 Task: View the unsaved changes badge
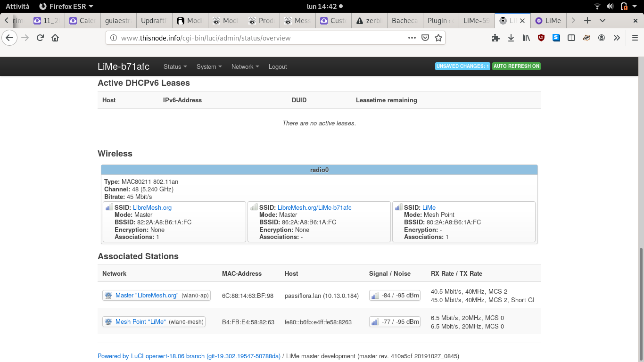(x=462, y=66)
